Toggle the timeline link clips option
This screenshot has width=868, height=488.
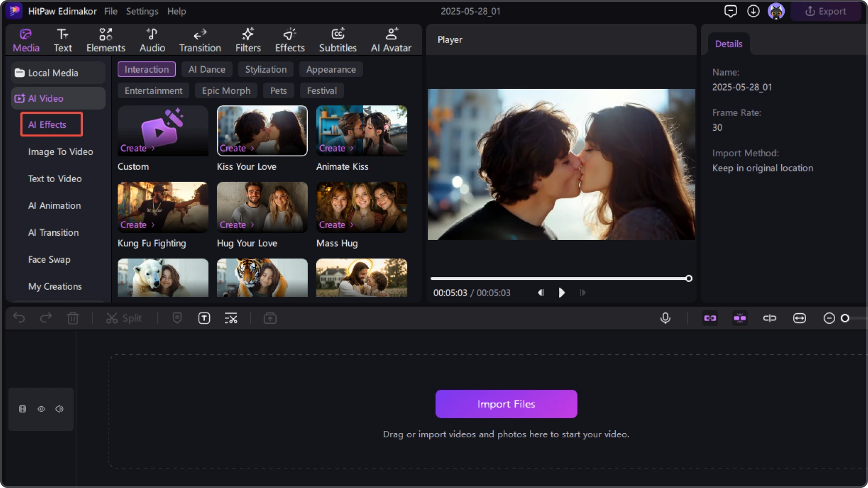pos(710,318)
